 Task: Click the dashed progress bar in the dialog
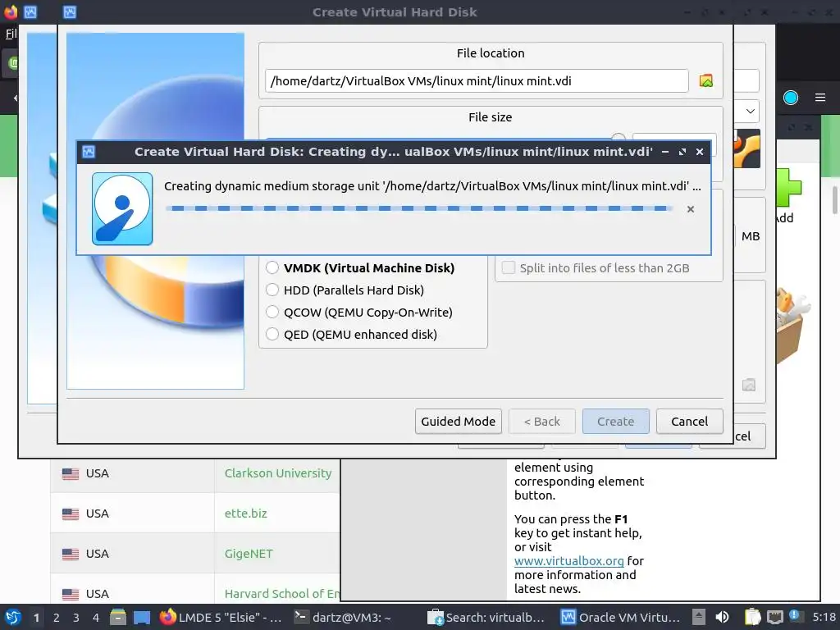click(x=419, y=208)
